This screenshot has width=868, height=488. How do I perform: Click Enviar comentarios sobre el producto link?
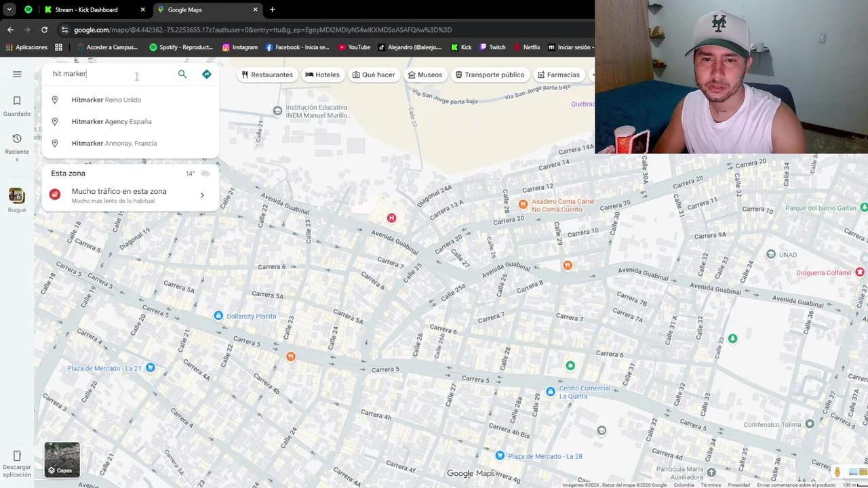796,485
